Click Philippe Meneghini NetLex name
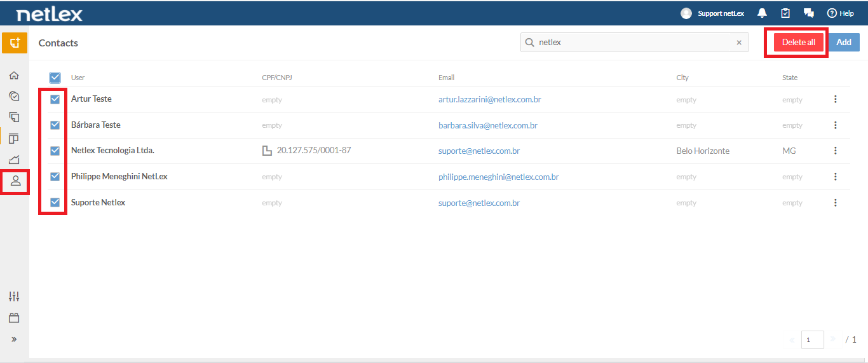This screenshot has width=868, height=363. pos(119,177)
